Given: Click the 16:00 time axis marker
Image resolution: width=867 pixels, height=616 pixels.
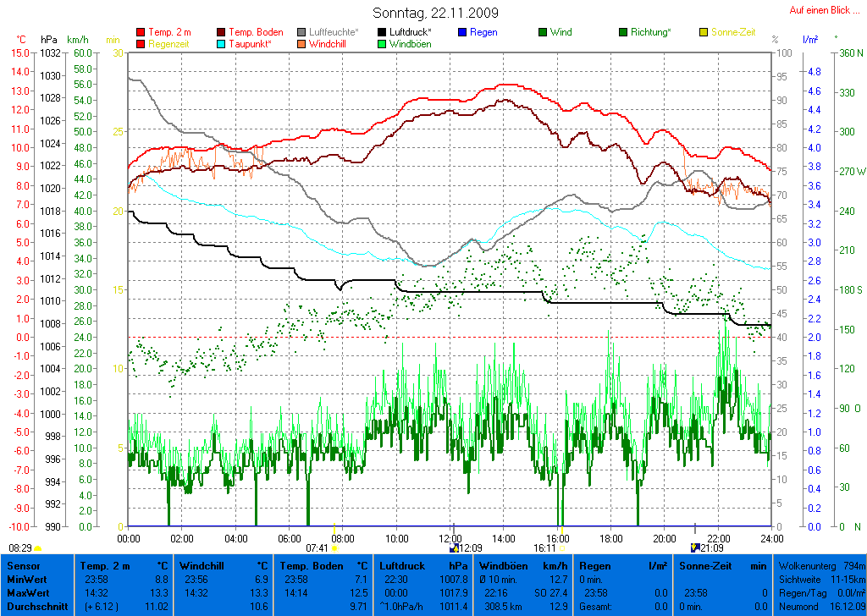Looking at the screenshot, I should pyautogui.click(x=557, y=538).
